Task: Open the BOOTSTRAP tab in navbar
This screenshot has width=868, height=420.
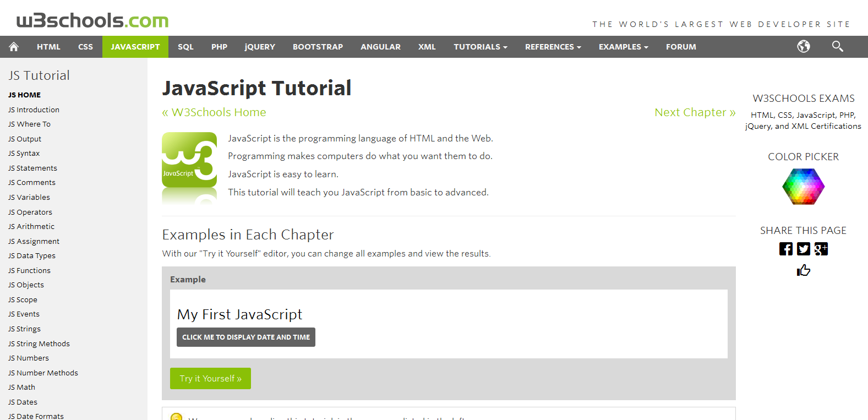Action: pyautogui.click(x=318, y=47)
